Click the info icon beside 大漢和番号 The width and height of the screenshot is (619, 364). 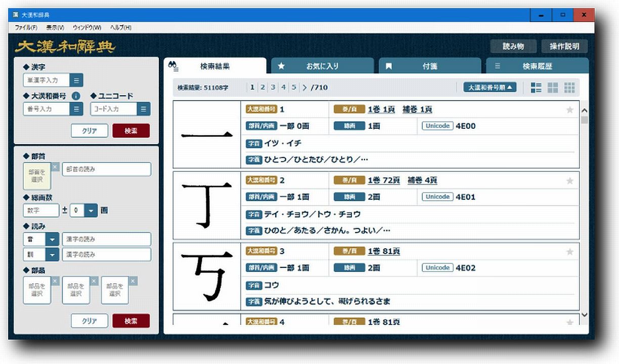76,96
